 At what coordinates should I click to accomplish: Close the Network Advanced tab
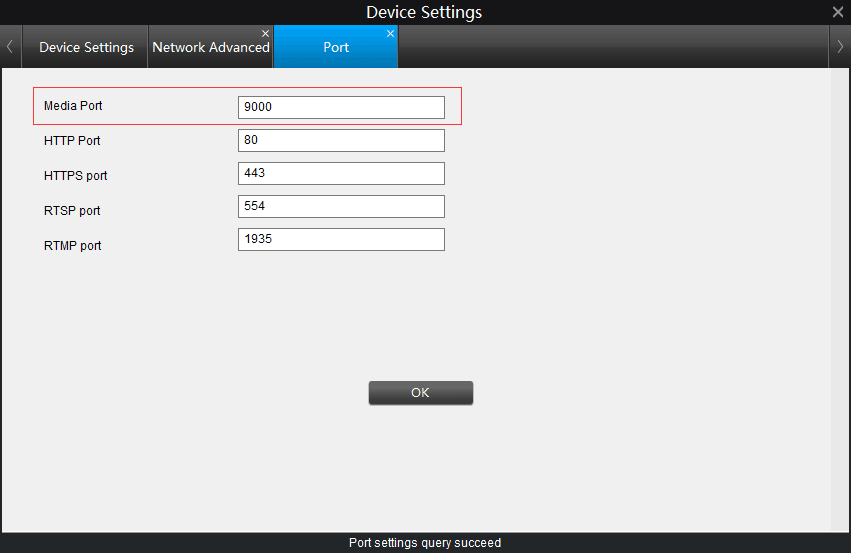coord(265,34)
